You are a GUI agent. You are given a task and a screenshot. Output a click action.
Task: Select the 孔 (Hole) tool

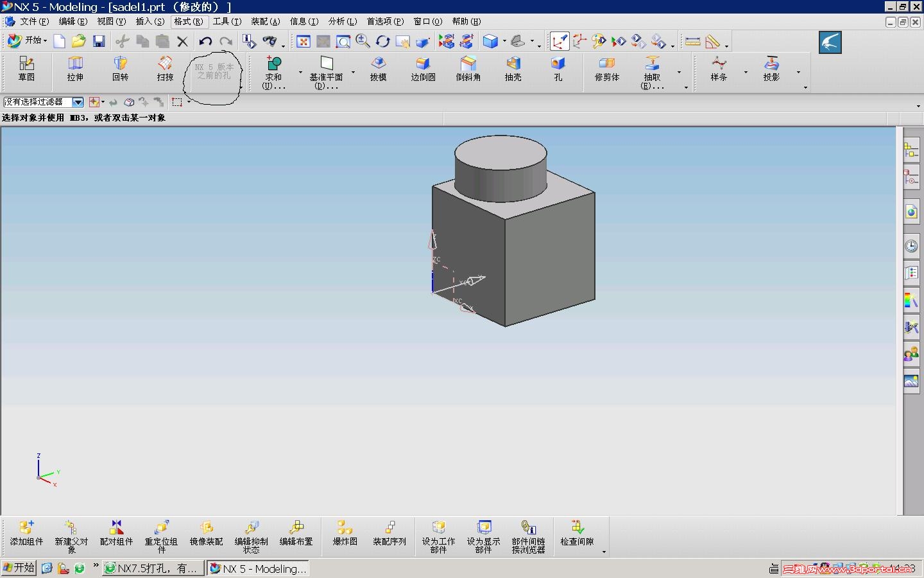click(x=558, y=69)
